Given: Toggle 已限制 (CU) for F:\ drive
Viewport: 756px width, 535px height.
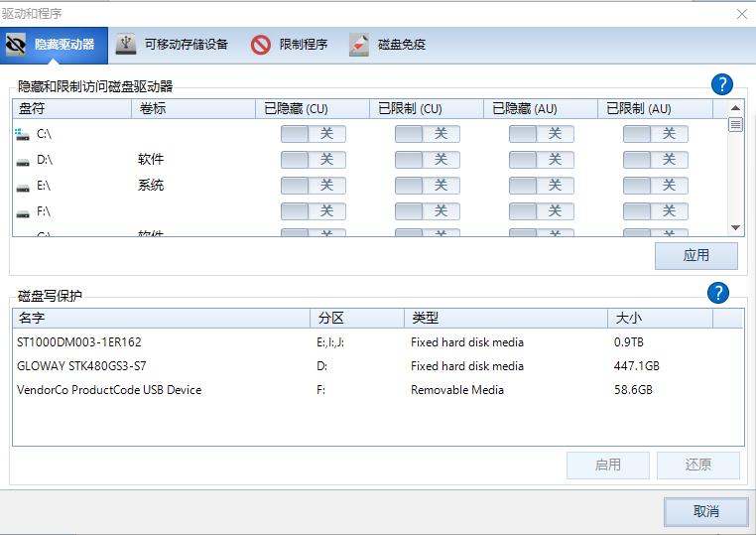Looking at the screenshot, I should coord(428,211).
